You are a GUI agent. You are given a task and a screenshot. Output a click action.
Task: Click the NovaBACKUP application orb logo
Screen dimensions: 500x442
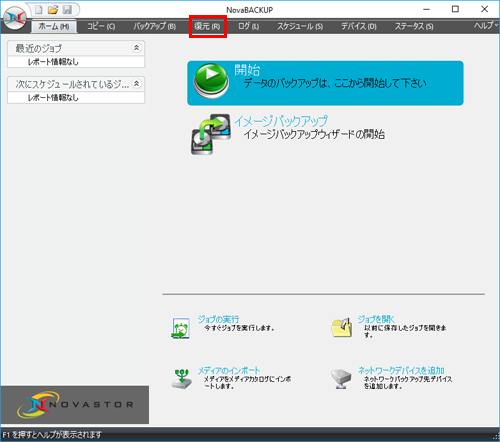tap(15, 18)
